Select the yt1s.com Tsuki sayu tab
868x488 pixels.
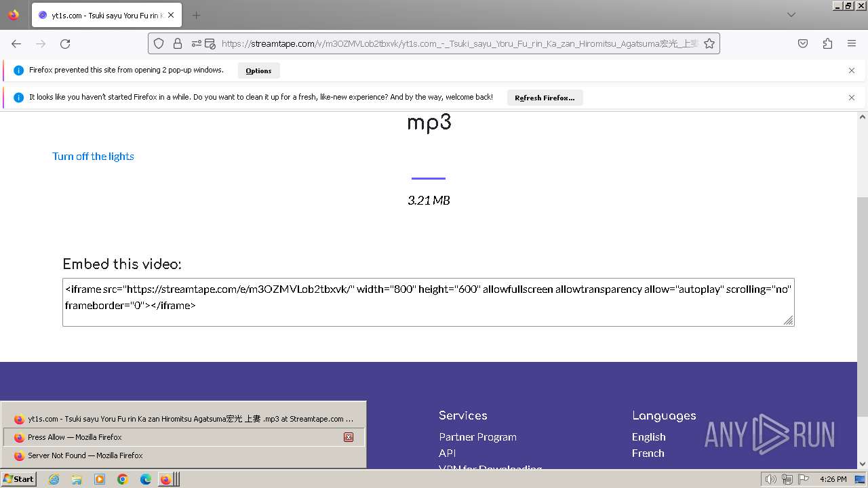coord(106,15)
